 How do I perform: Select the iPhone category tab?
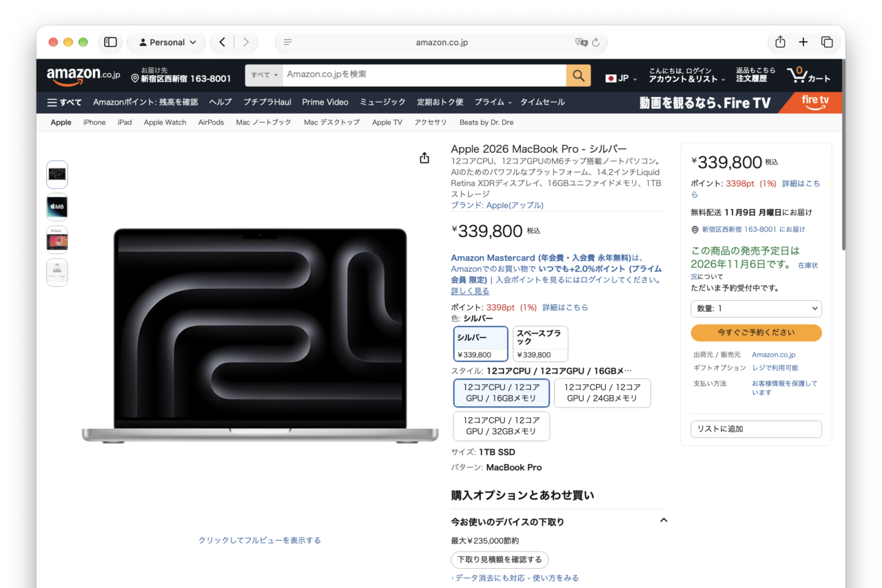[x=94, y=123]
